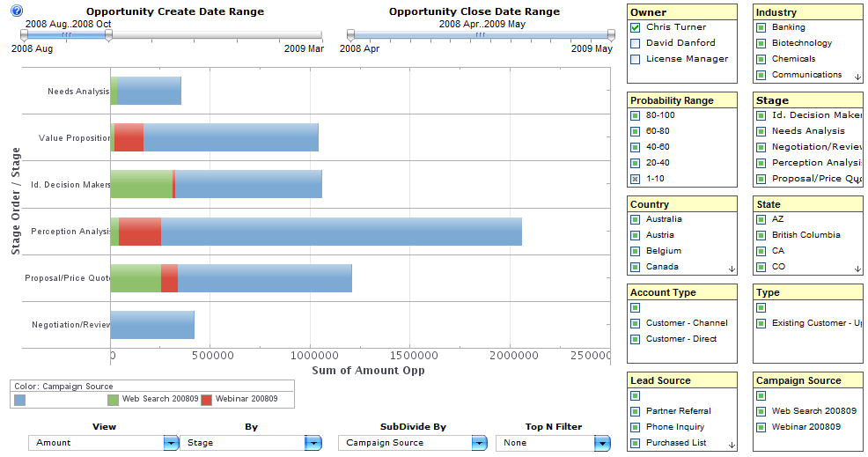Click the Perception Analysis blue bar segment

341,232
